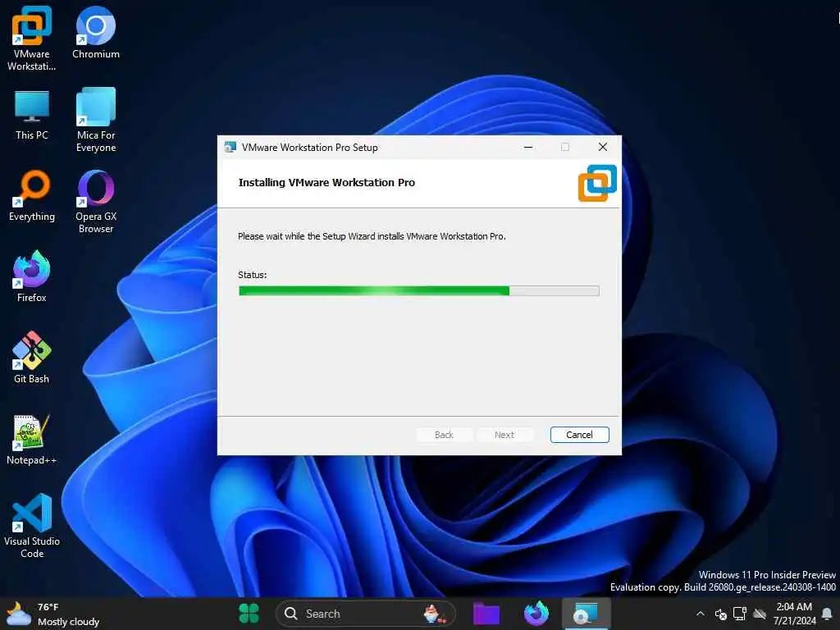
Task: Open VMware Workstation desktop shortcut
Action: (x=32, y=38)
